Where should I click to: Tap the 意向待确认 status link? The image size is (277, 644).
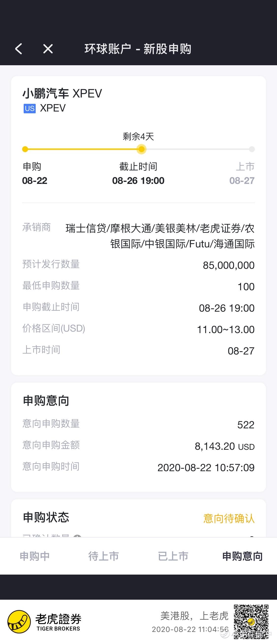[x=229, y=518]
